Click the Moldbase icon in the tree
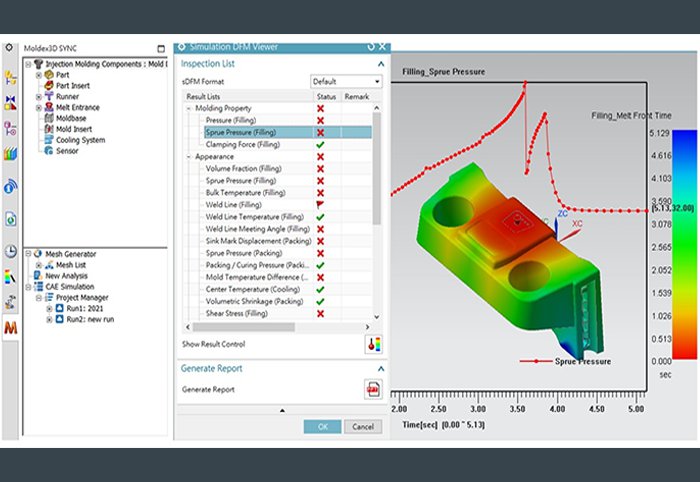Screen dimensions: 700x482 (x=49, y=118)
